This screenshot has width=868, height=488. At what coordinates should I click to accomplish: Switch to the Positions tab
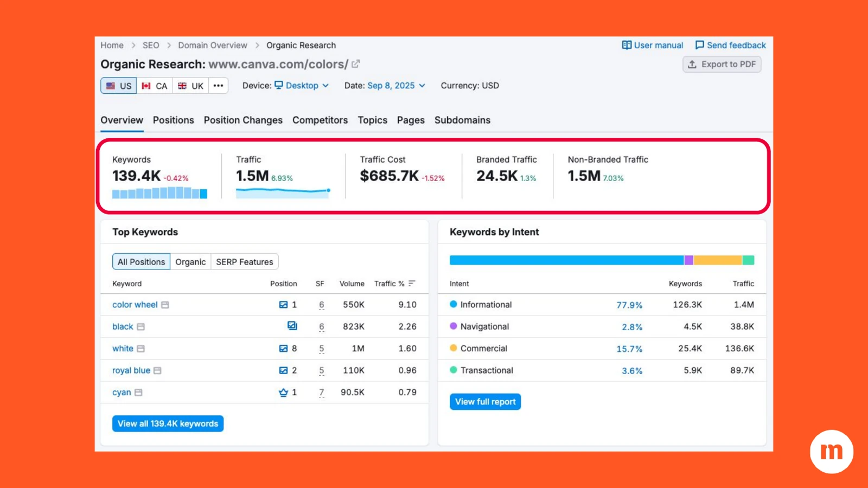173,120
